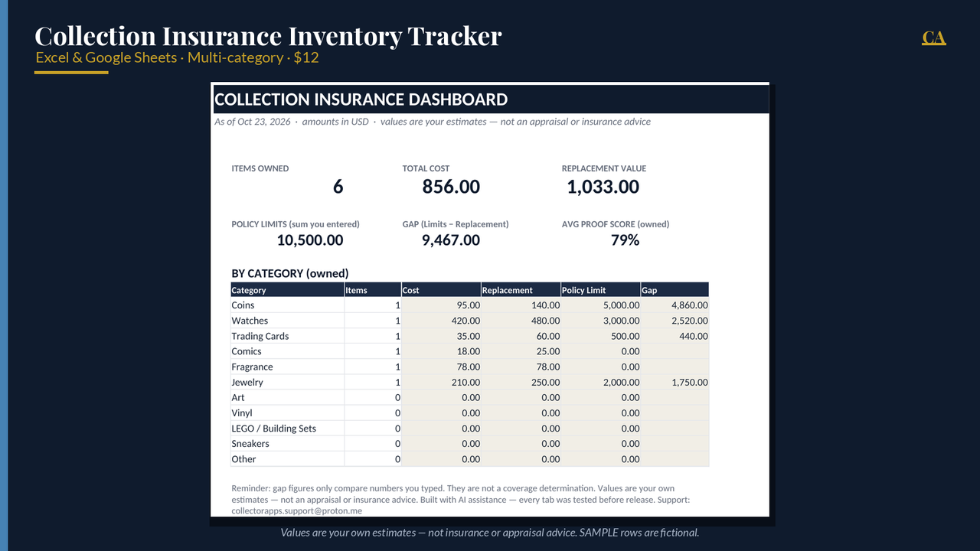980x551 pixels.
Task: Select the "Reminder: gap figures" disclaimer paragraph
Action: [x=461, y=499]
